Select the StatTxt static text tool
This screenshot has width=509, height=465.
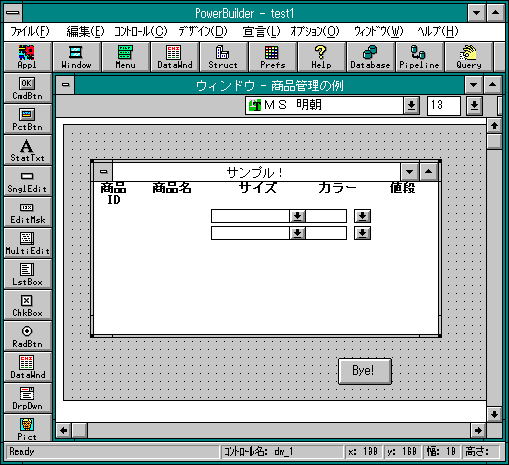pos(28,150)
